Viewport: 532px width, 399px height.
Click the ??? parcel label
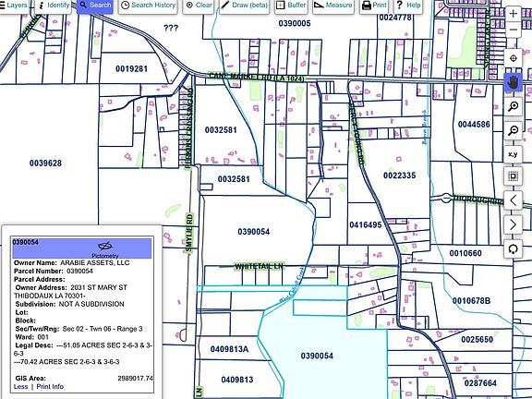click(171, 28)
